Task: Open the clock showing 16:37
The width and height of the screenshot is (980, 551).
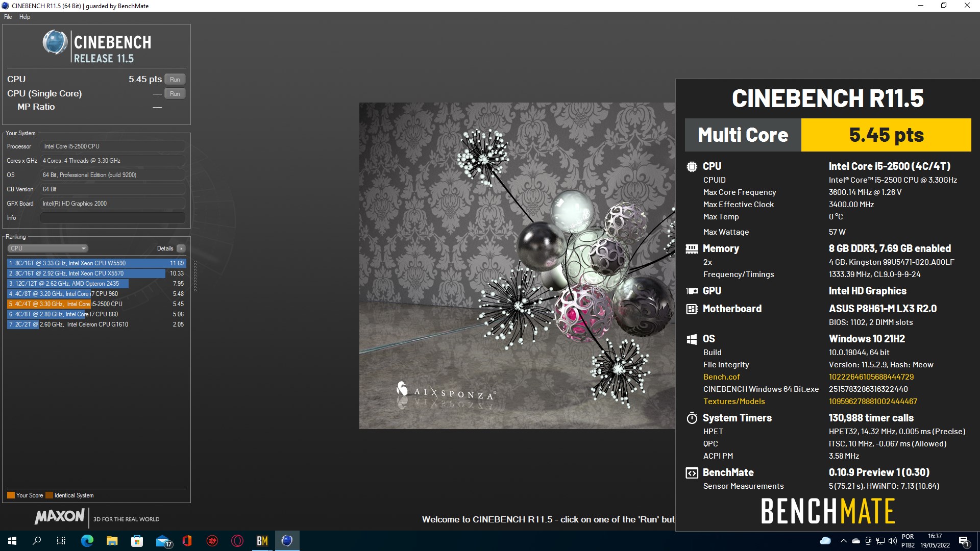Action: 935,541
